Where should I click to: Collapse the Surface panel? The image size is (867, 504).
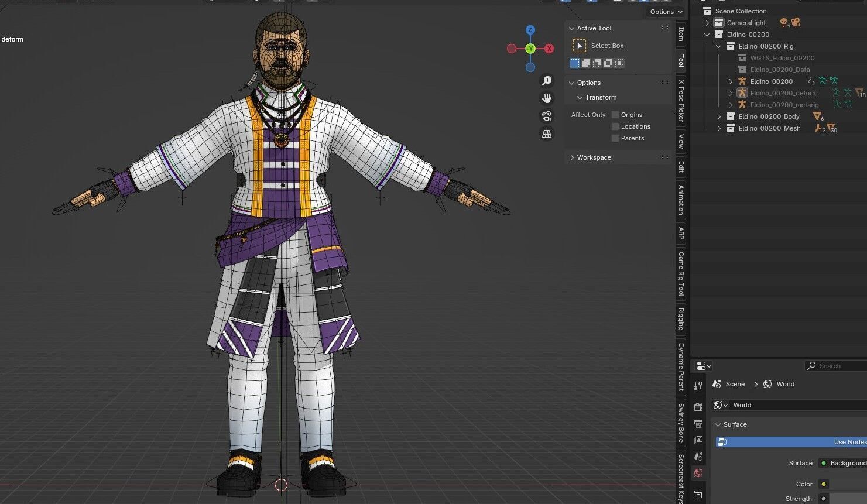point(718,424)
